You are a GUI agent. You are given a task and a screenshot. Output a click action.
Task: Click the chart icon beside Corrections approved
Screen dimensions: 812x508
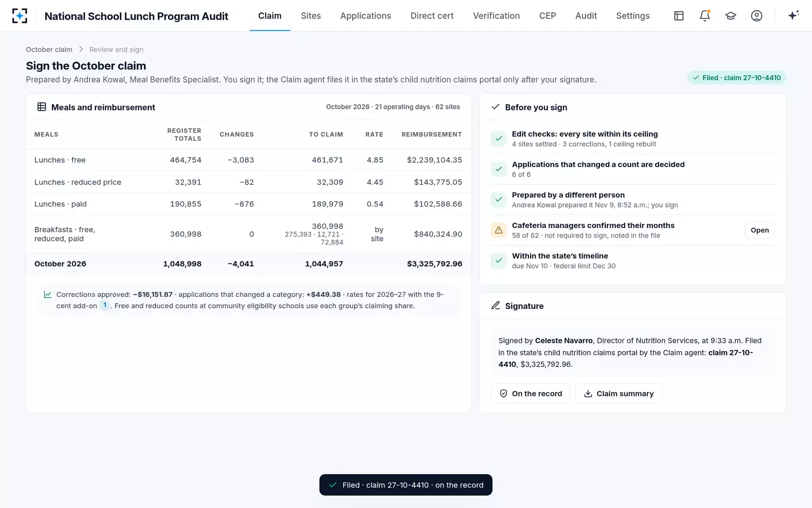point(48,295)
